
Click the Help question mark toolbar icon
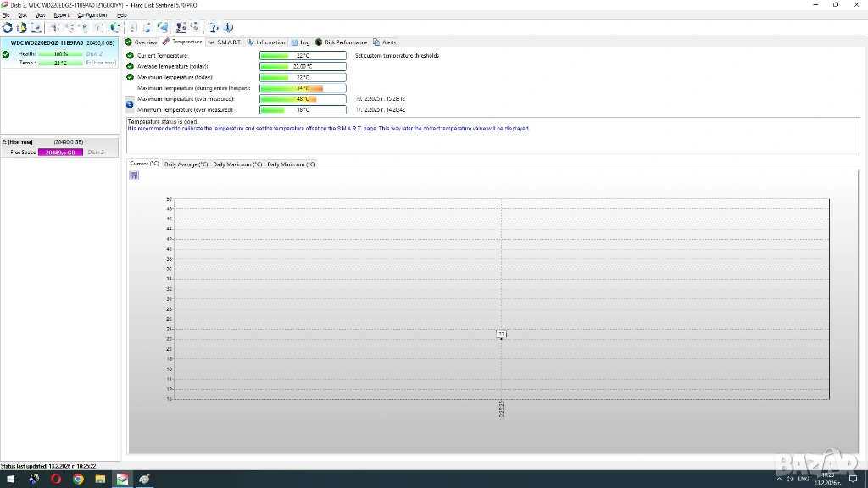[x=214, y=28]
